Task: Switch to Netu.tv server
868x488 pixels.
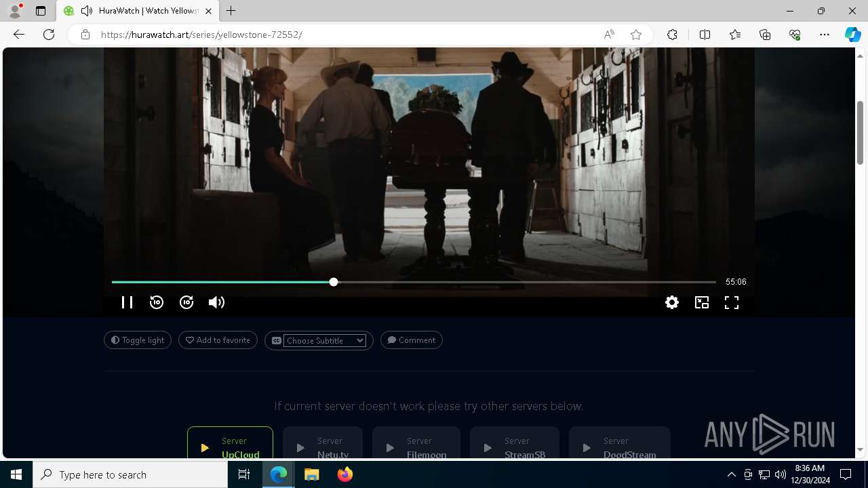Action: [x=323, y=443]
